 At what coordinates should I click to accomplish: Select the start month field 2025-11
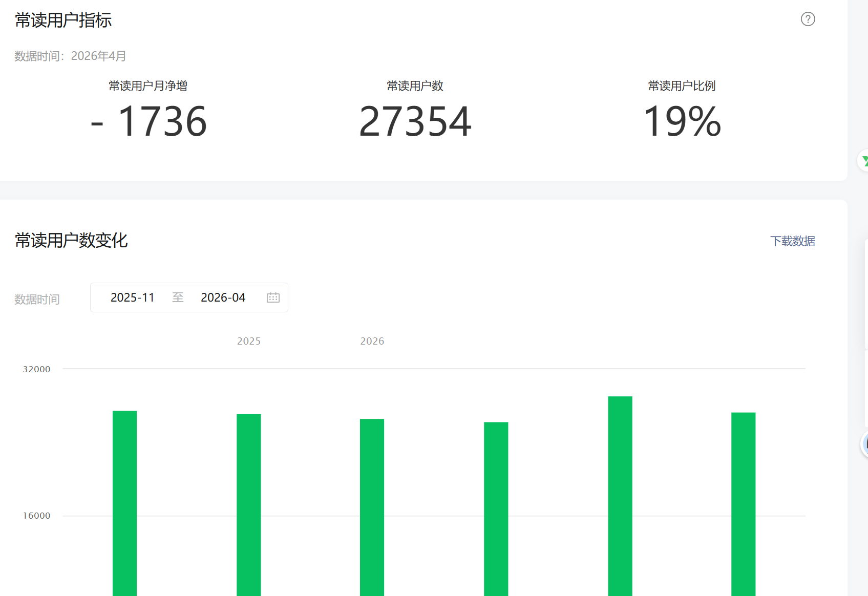133,297
